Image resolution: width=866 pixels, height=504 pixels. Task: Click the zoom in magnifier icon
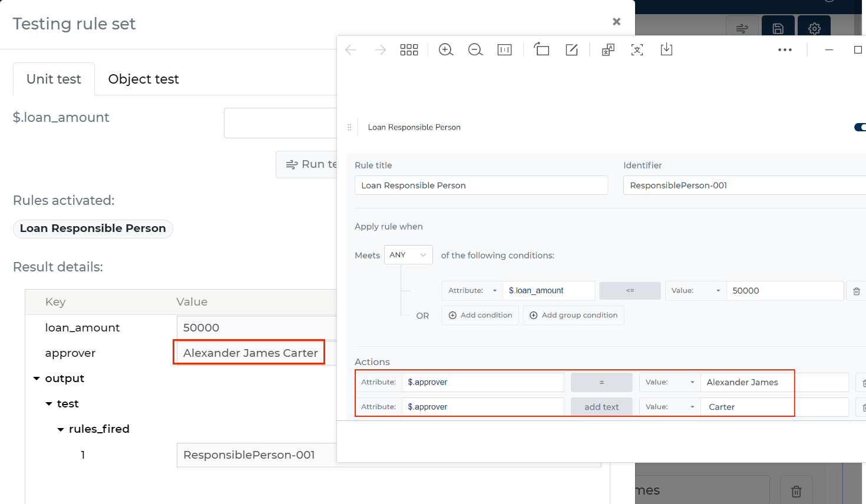(x=446, y=50)
